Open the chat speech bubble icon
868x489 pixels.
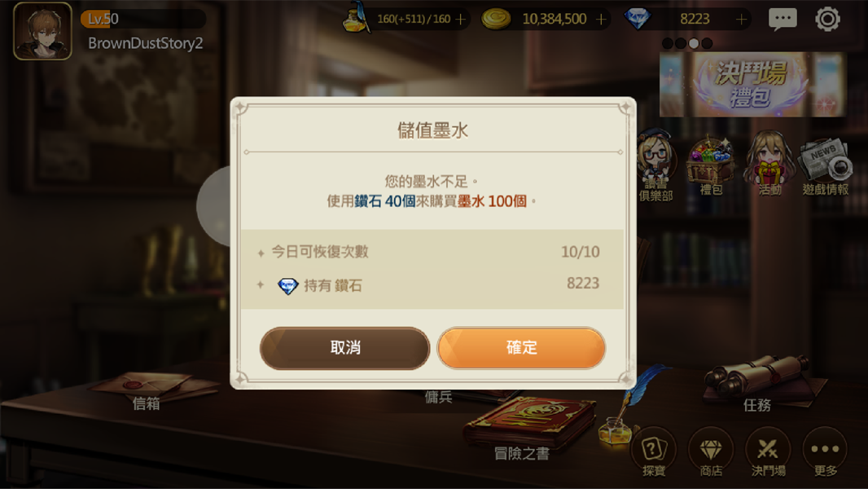point(783,19)
